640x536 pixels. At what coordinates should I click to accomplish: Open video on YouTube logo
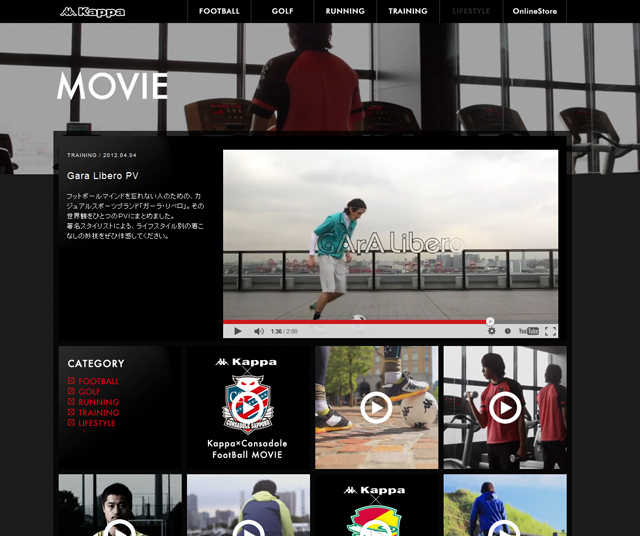(x=529, y=331)
